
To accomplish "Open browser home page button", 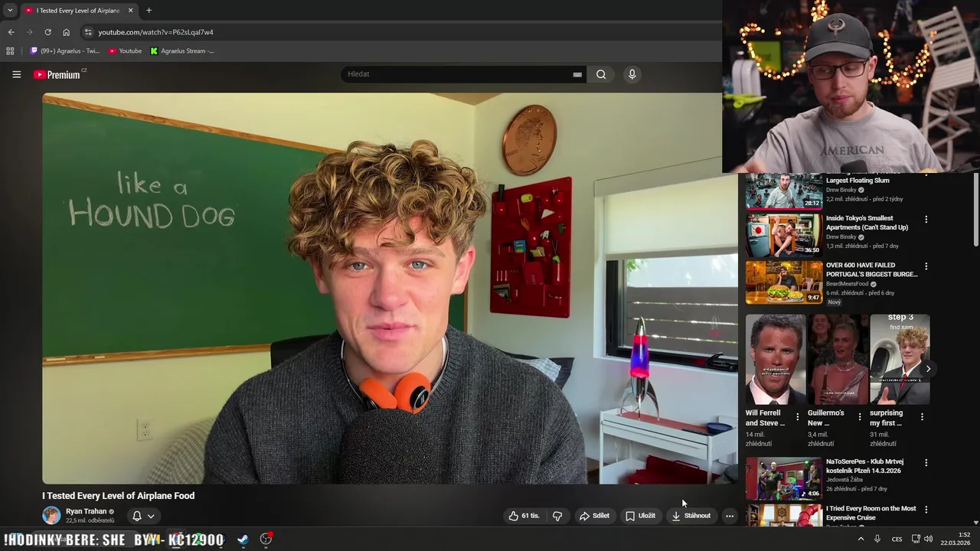I will click(66, 32).
